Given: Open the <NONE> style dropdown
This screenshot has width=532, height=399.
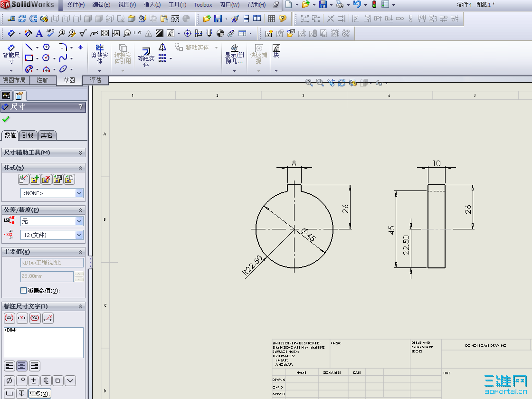Looking at the screenshot, I should coord(79,193).
